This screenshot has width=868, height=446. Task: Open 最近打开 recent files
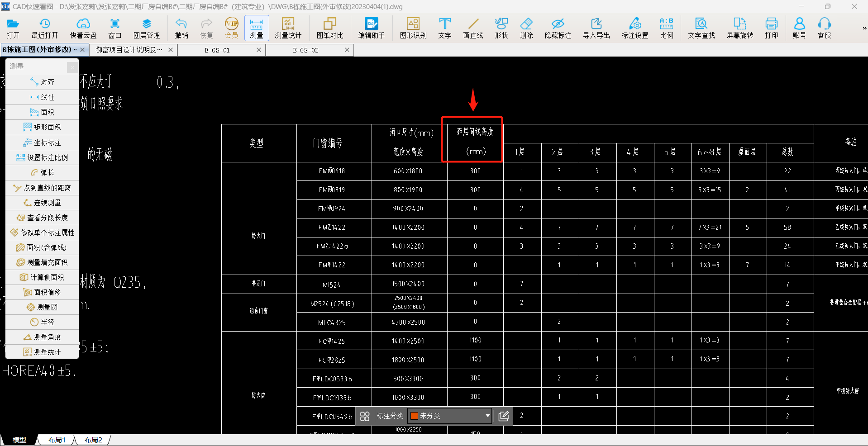[44, 28]
